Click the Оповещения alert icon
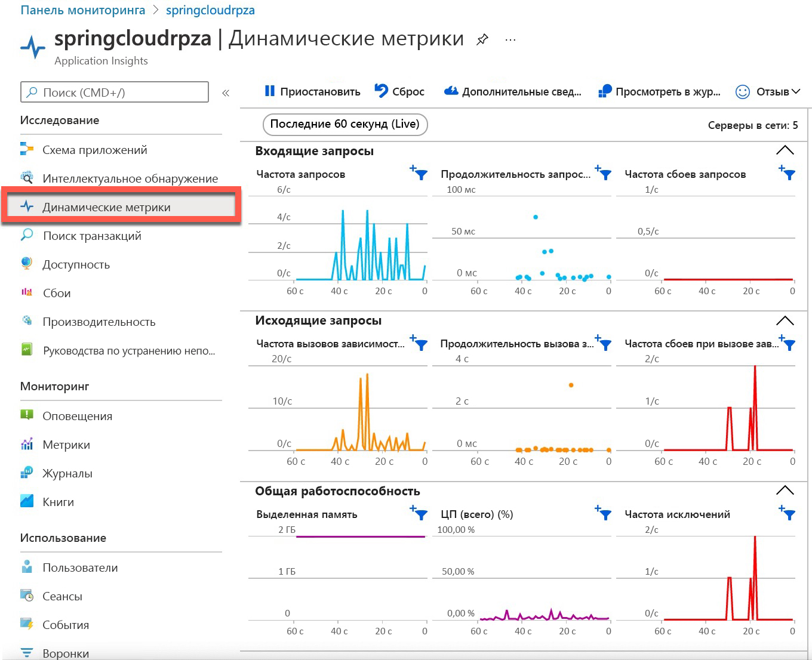812x660 pixels. click(27, 415)
